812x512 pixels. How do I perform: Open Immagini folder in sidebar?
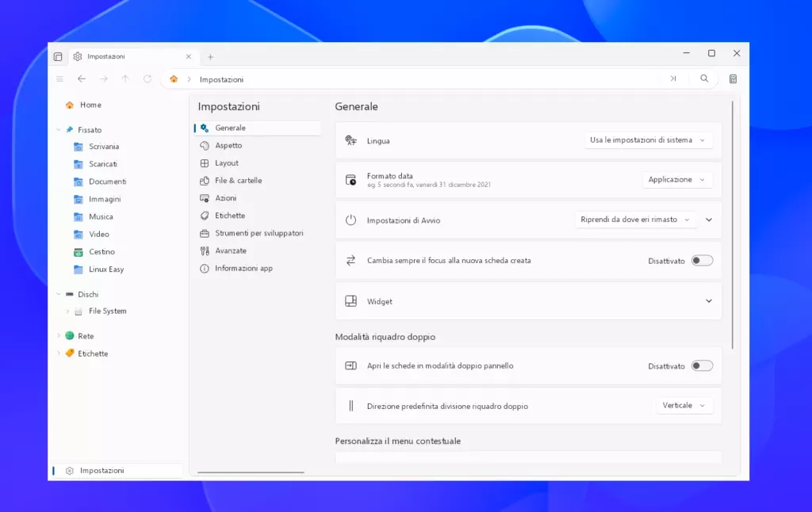coord(105,199)
